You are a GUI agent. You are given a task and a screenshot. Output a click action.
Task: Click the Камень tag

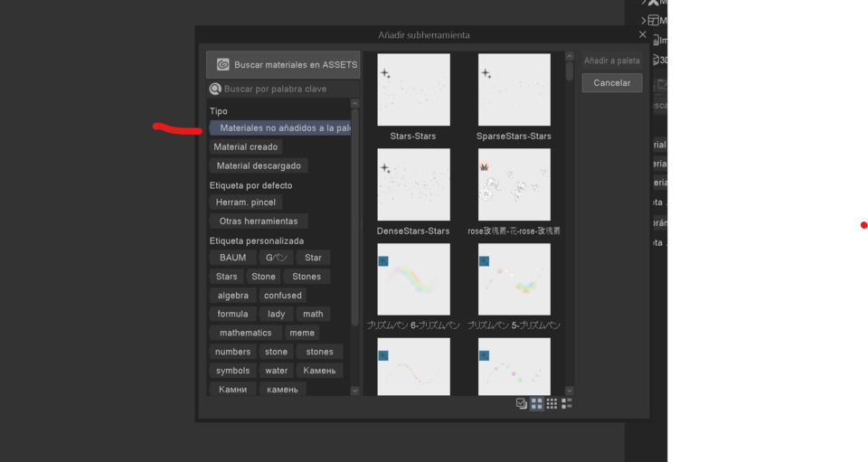[319, 370]
